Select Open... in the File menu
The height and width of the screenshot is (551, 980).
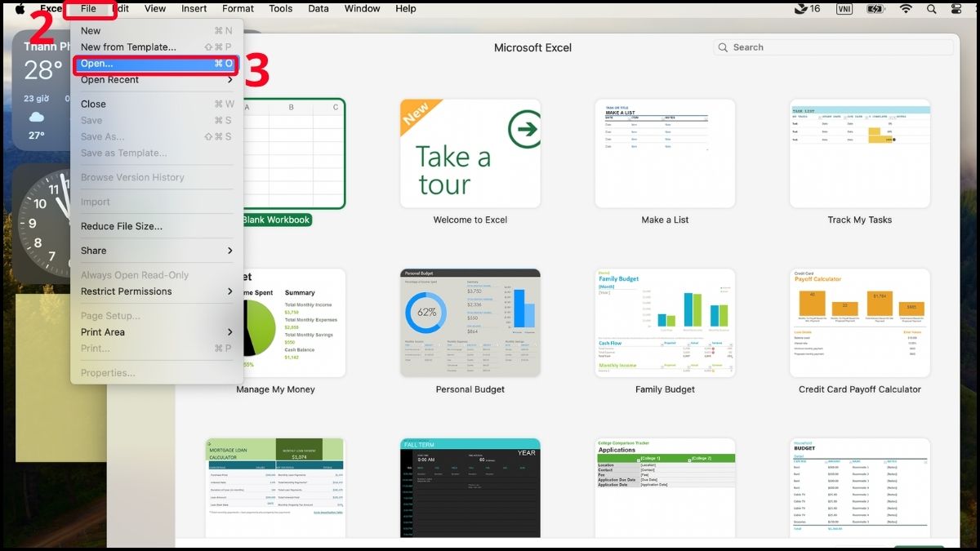coord(157,64)
